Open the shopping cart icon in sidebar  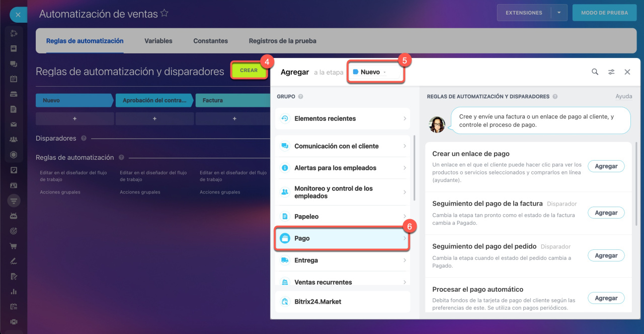click(14, 246)
